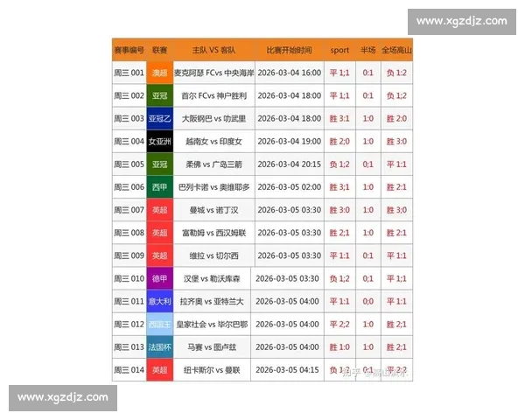Click sport result 胜 2:0 in row 004
This screenshot has width=525, height=420.
(x=339, y=142)
